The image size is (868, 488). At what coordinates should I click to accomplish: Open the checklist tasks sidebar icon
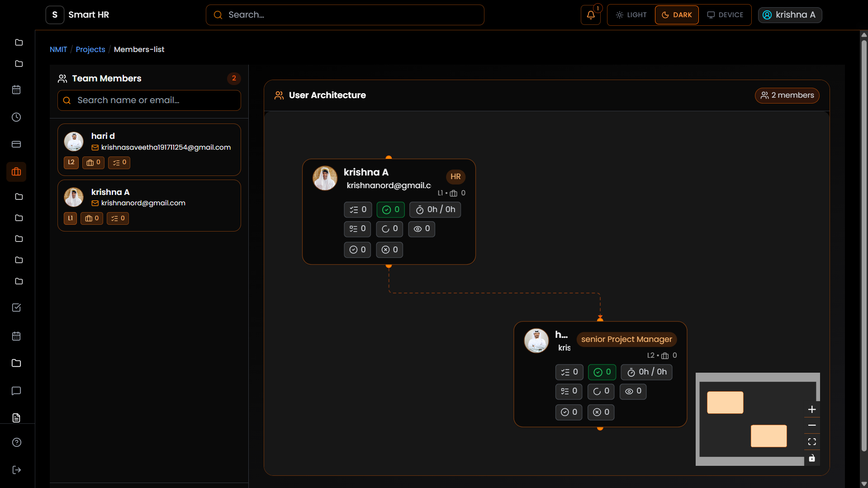tap(16, 308)
